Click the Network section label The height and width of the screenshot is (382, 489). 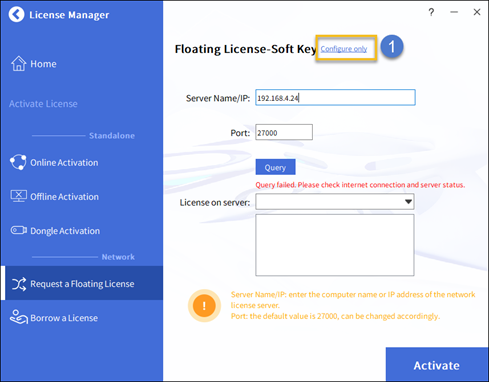point(118,257)
